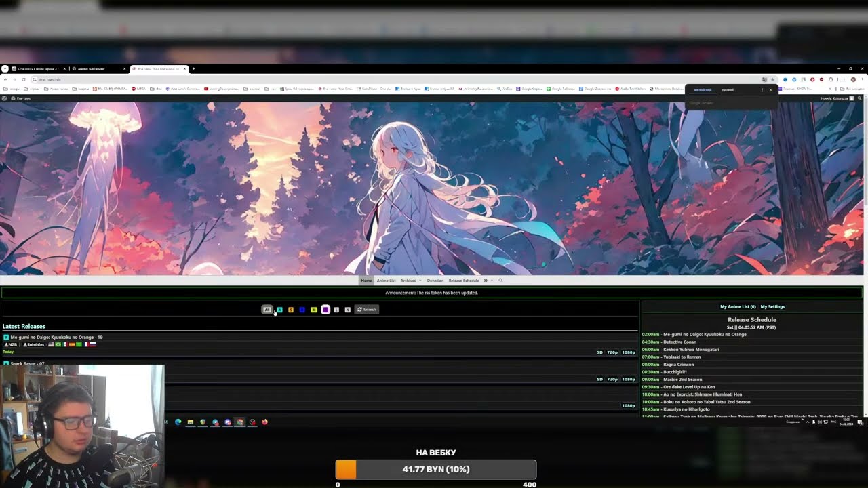The image size is (868, 488).
Task: Open the 02:00am Me-gumi no Daigo schedule entry
Action: [705, 335]
